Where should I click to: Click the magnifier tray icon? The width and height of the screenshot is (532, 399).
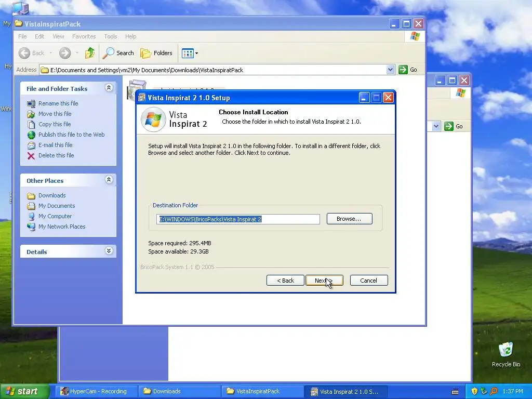[494, 391]
